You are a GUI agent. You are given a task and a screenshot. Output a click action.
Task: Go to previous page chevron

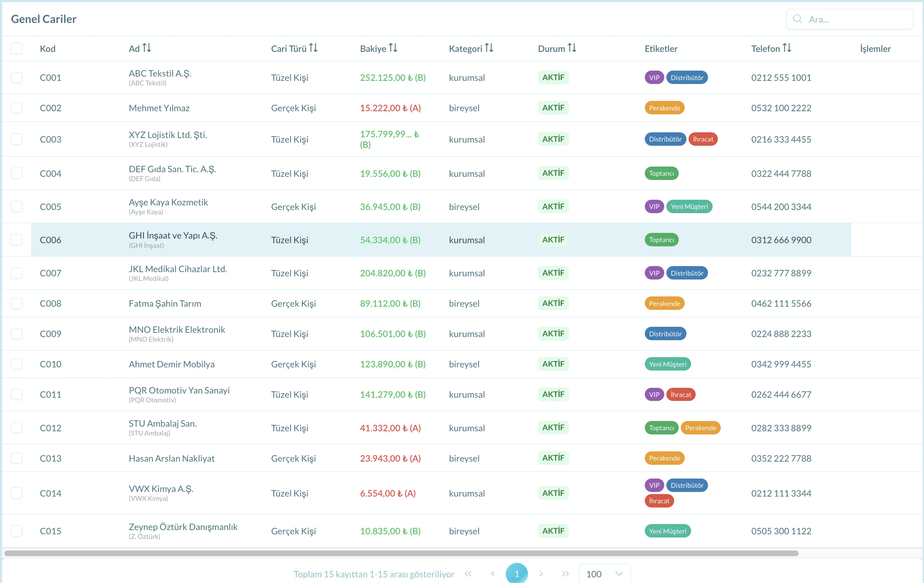492,573
